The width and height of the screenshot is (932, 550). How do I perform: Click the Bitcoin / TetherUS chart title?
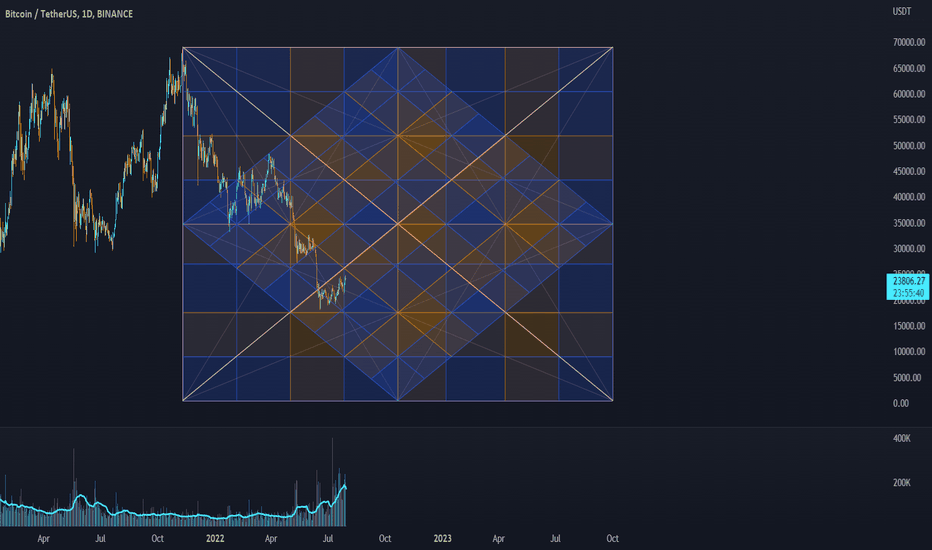(x=69, y=14)
